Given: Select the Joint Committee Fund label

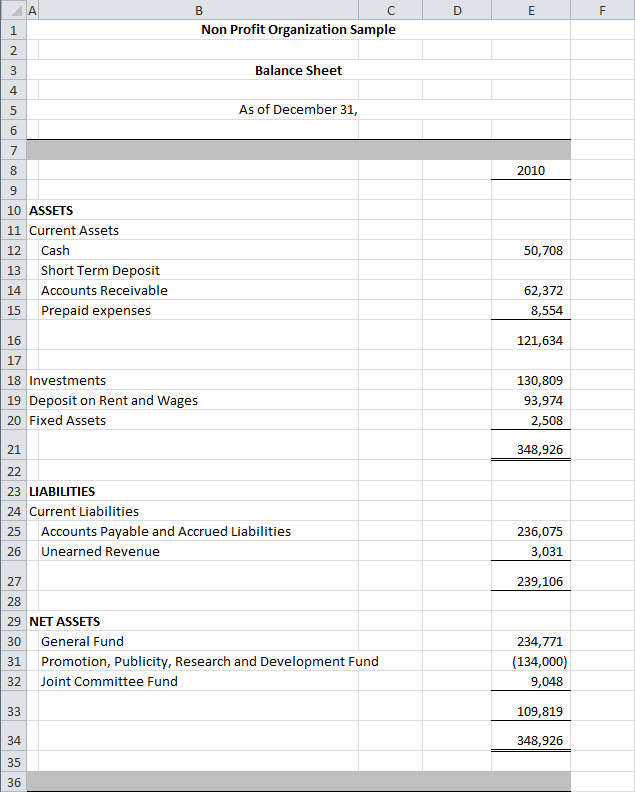Looking at the screenshot, I should coord(109,681).
